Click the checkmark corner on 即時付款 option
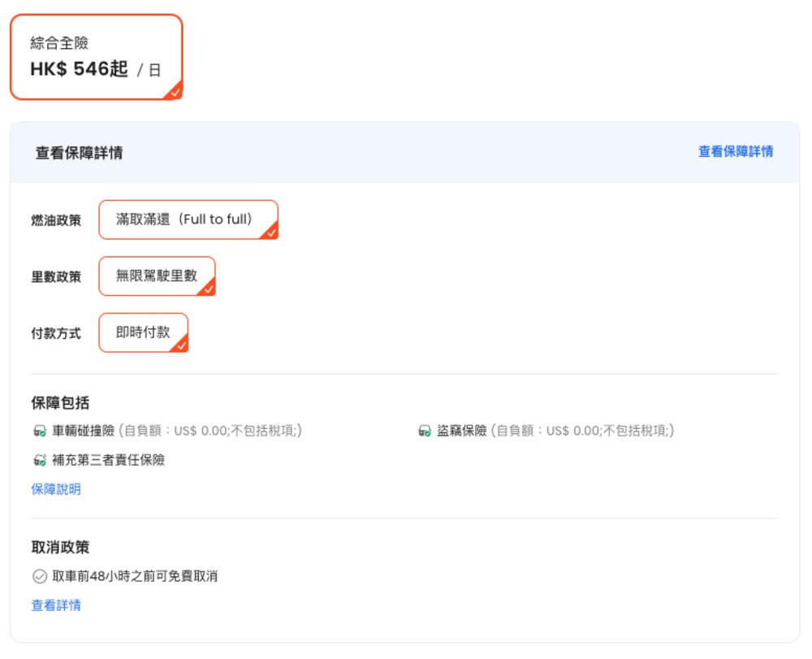This screenshot has height=659, width=812. coord(180,345)
